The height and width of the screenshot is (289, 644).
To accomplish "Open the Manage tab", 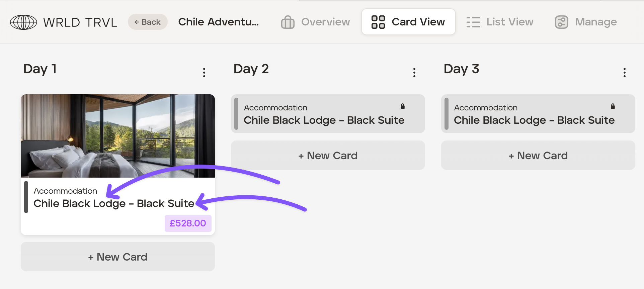I will [595, 22].
